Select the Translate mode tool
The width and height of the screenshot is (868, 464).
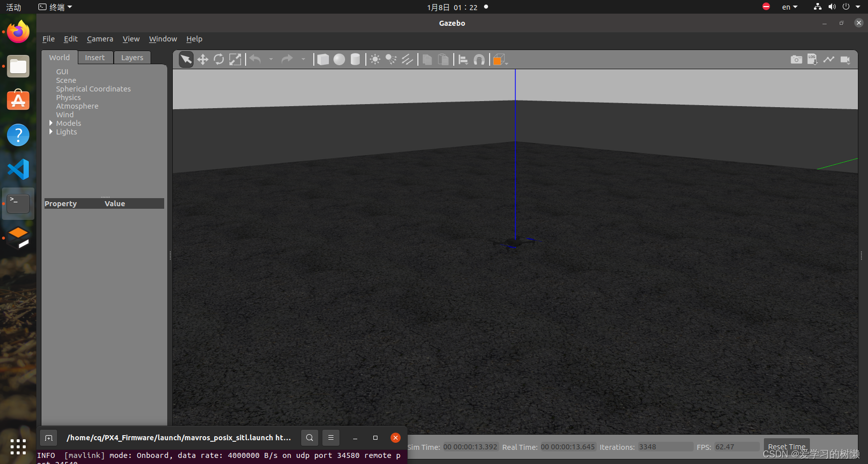(203, 60)
